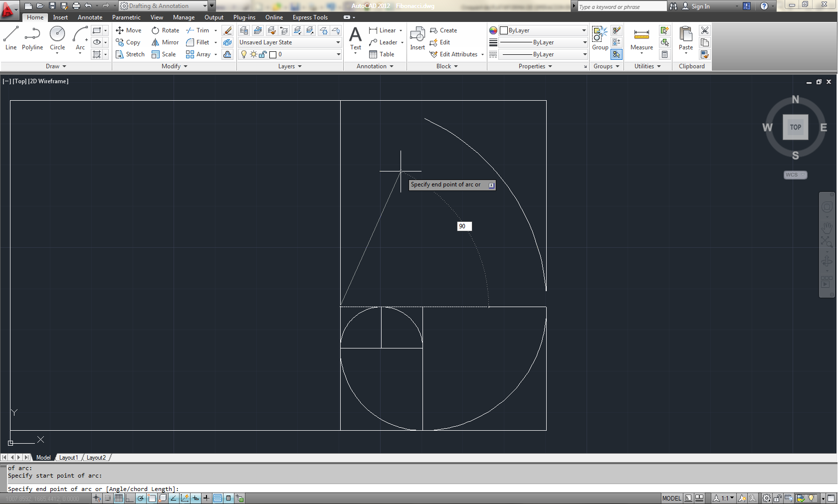The width and height of the screenshot is (838, 504).
Task: Toggle Object Snap in status bar
Action: pos(152,498)
